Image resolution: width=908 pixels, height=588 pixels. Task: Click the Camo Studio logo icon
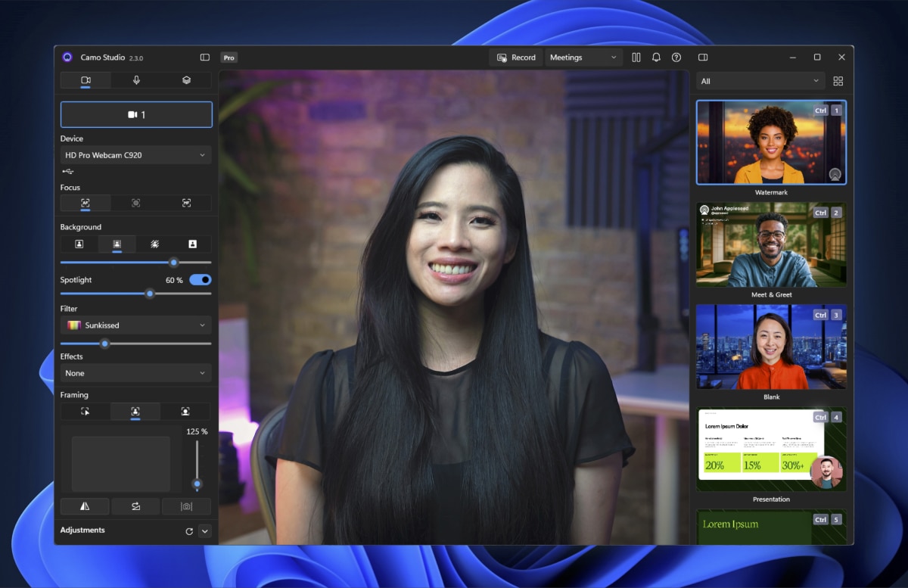point(67,58)
